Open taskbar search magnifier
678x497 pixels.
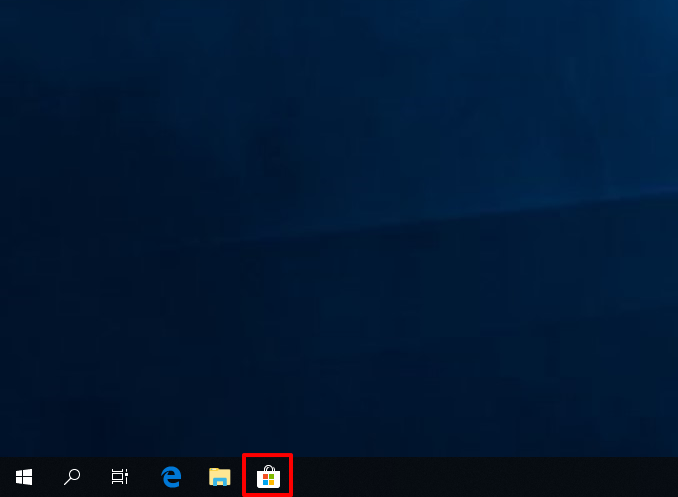click(x=72, y=477)
